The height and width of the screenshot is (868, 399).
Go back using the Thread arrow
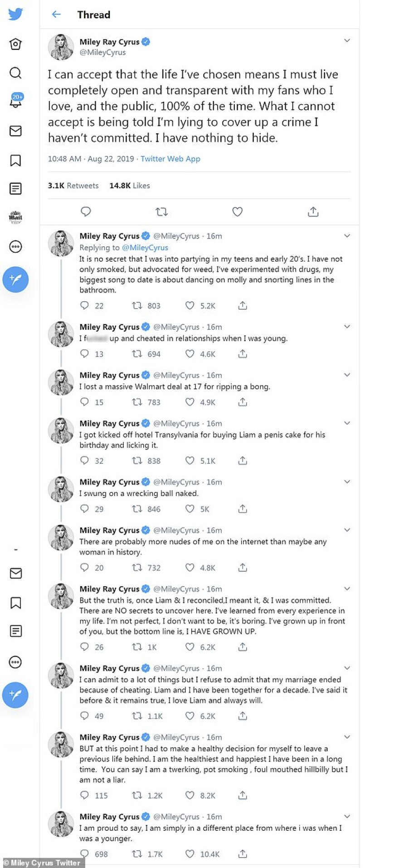(x=56, y=15)
